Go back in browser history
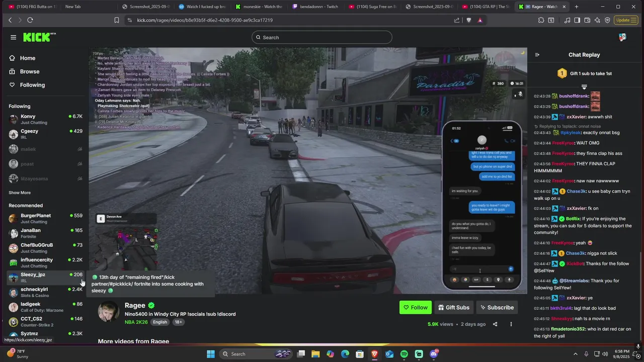644x362 pixels. point(10,20)
